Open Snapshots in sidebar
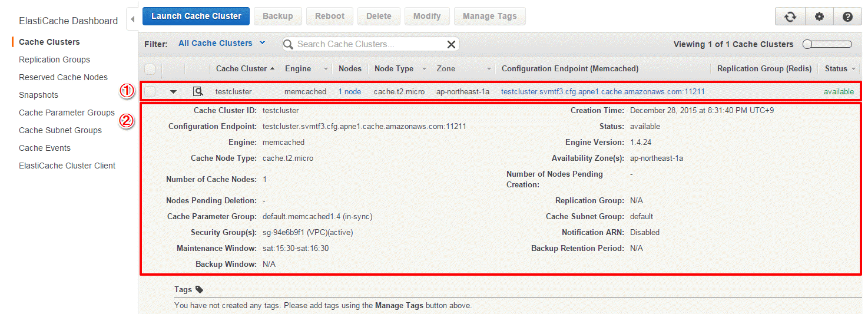868x314 pixels. [38, 95]
